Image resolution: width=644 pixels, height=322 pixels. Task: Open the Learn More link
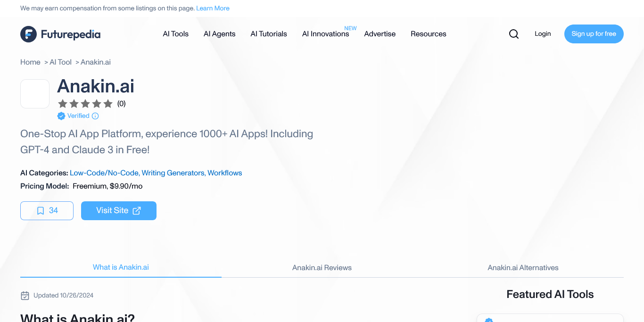tap(213, 8)
